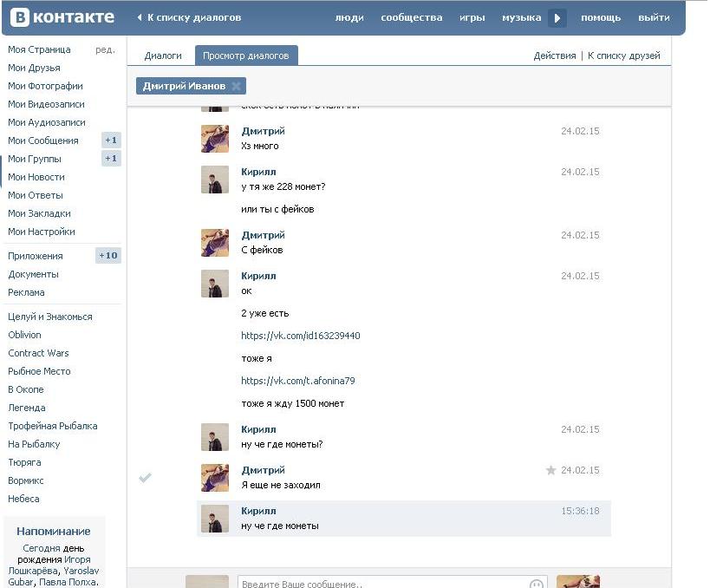
Task: Open Мои Видеозаписи
Action: [46, 104]
